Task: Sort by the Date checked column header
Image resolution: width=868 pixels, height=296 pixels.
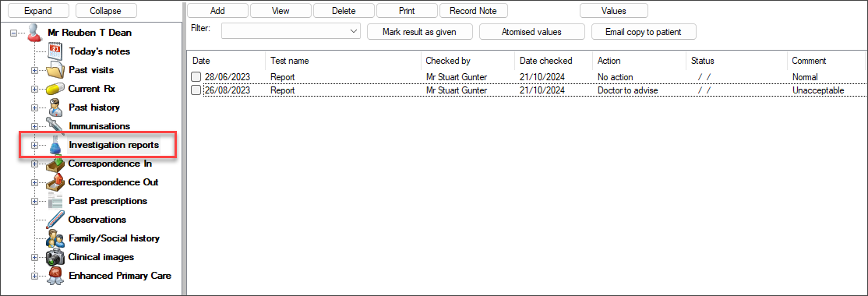Action: [554, 61]
